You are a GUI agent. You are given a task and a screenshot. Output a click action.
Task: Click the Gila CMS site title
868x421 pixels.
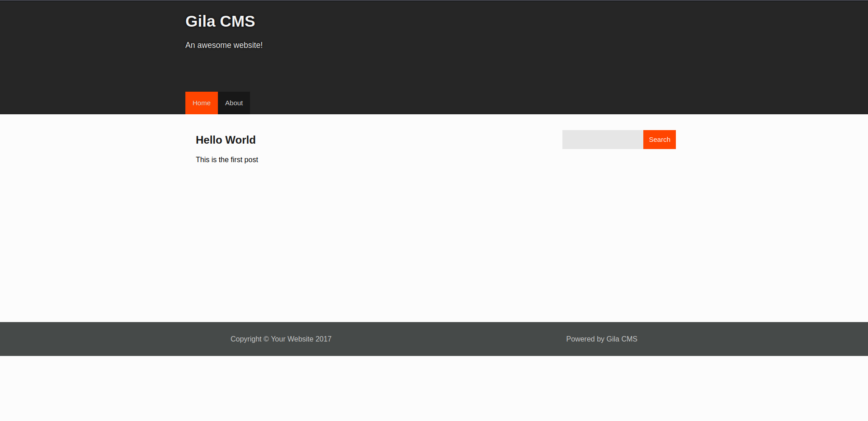coord(220,21)
